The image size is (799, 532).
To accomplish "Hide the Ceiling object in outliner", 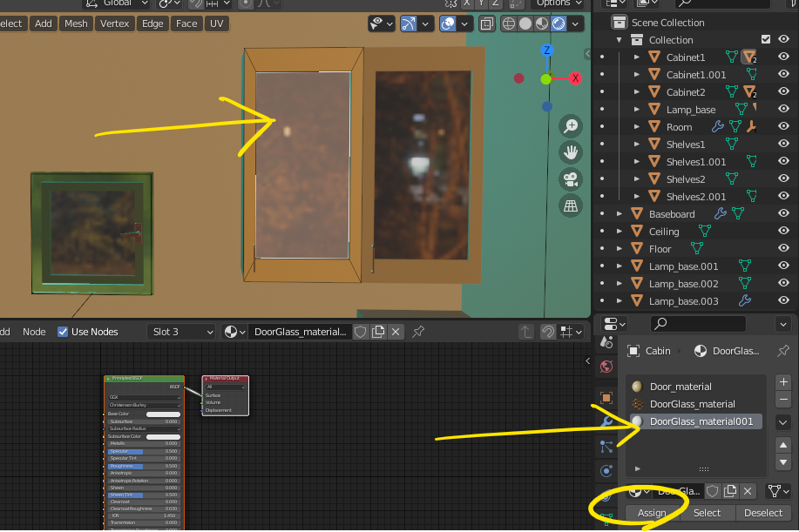I will pos(783,231).
